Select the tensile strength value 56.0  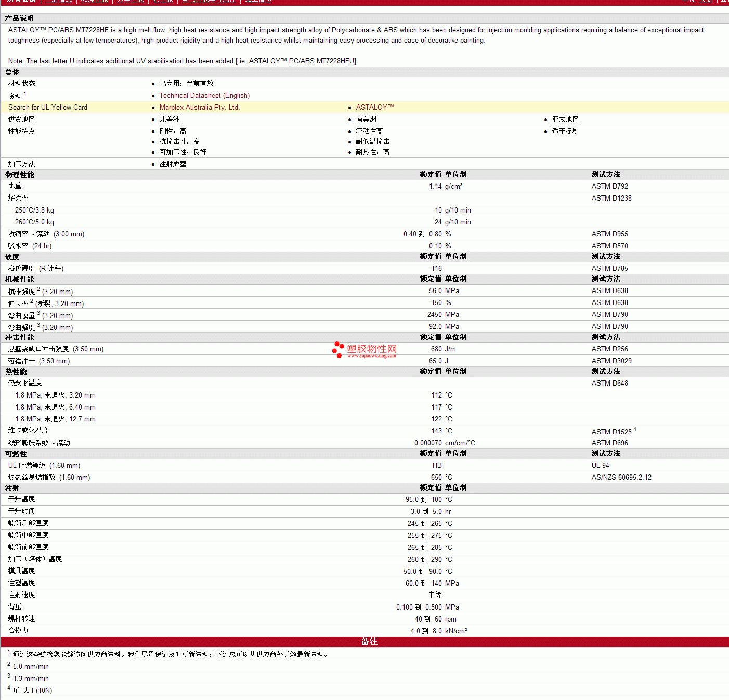[436, 291]
